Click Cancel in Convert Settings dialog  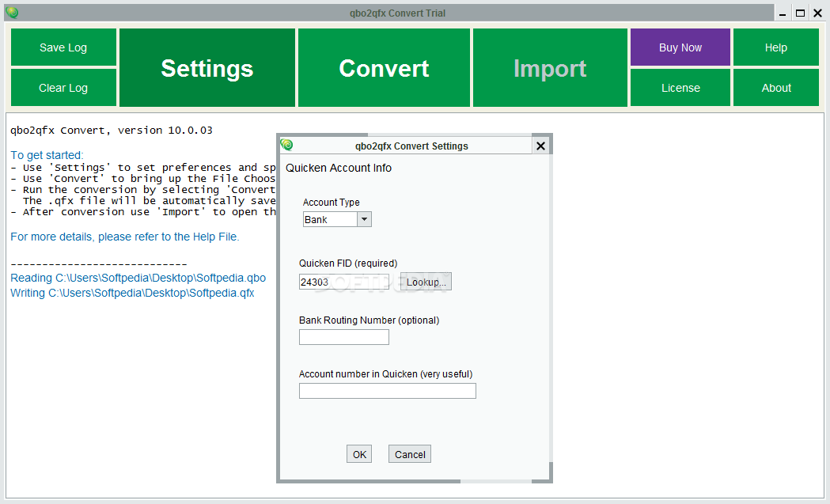point(410,454)
